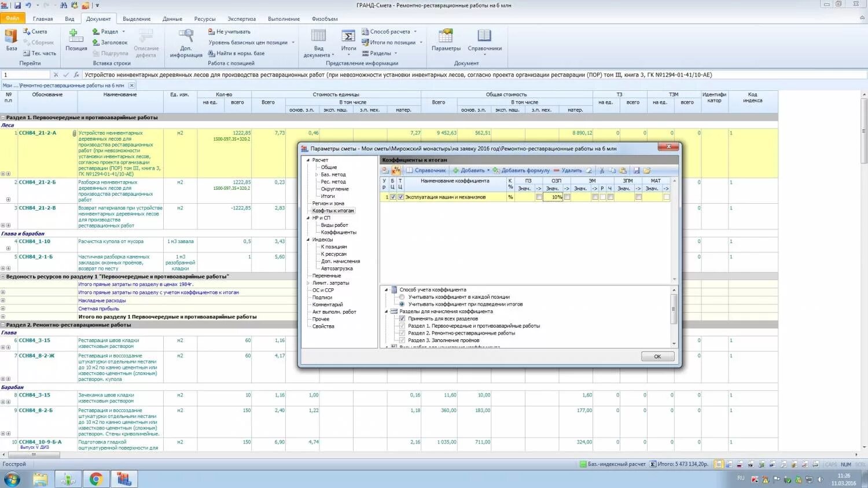Open Доп. информация for the position
The image size is (868, 488).
(x=186, y=43)
